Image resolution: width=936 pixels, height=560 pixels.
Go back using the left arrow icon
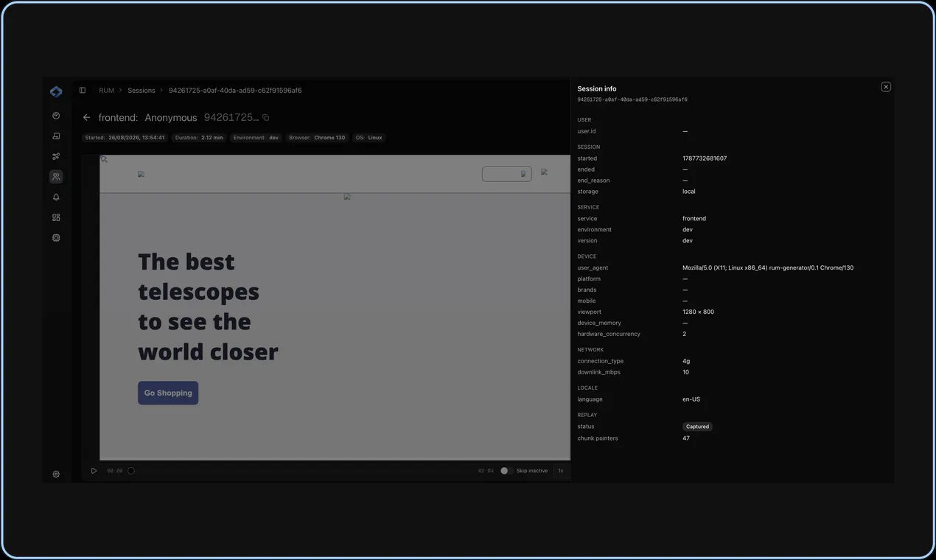(x=87, y=118)
